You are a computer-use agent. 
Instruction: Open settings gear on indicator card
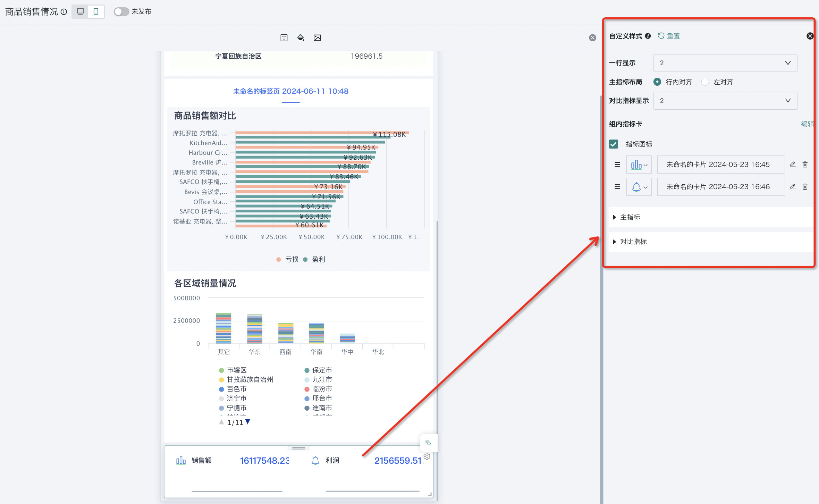(x=427, y=456)
